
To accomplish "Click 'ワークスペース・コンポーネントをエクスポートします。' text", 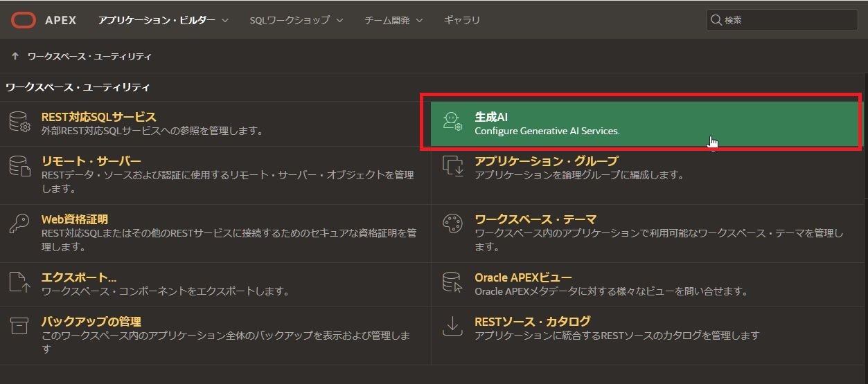I will click(166, 291).
